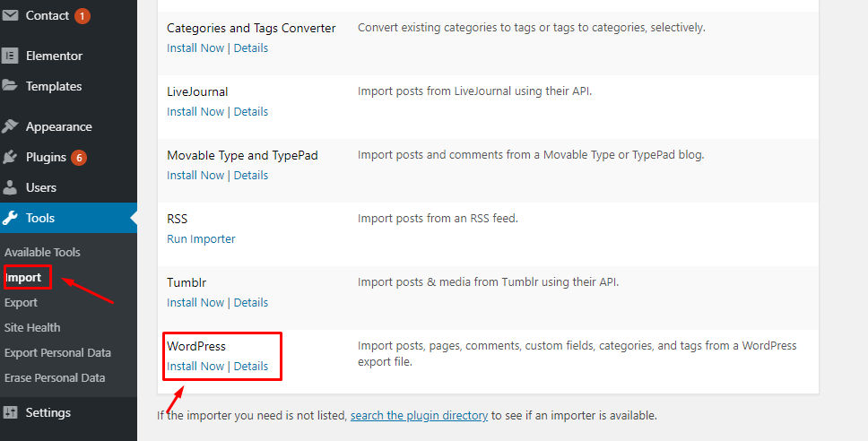Select Available Tools in Tools submenu
The height and width of the screenshot is (441, 868).
tap(42, 252)
